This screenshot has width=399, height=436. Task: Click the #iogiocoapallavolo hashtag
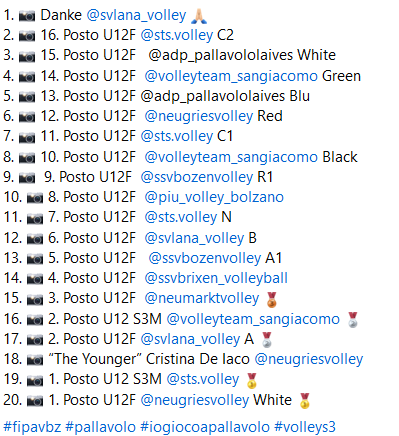[205, 427]
